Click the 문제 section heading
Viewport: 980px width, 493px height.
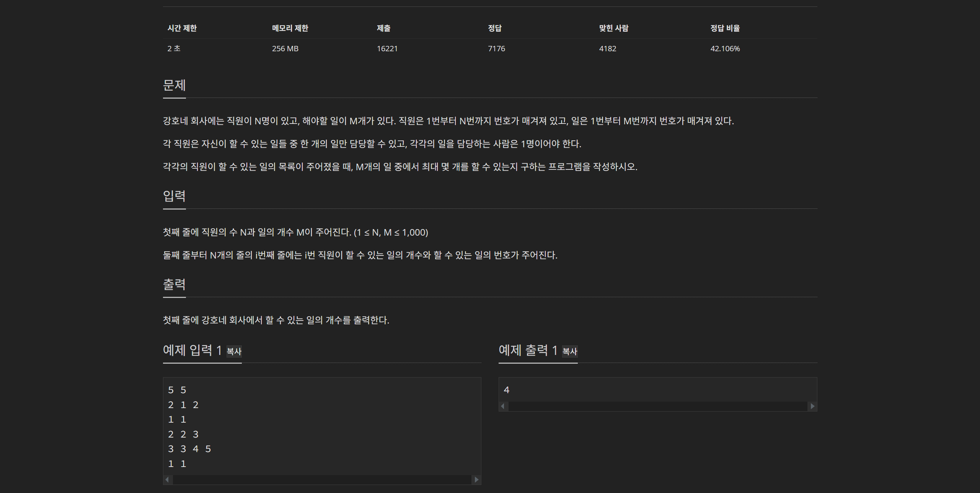(x=174, y=85)
